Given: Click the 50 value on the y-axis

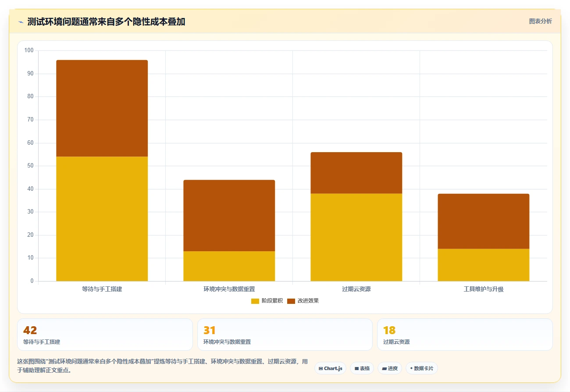Looking at the screenshot, I should tap(30, 166).
